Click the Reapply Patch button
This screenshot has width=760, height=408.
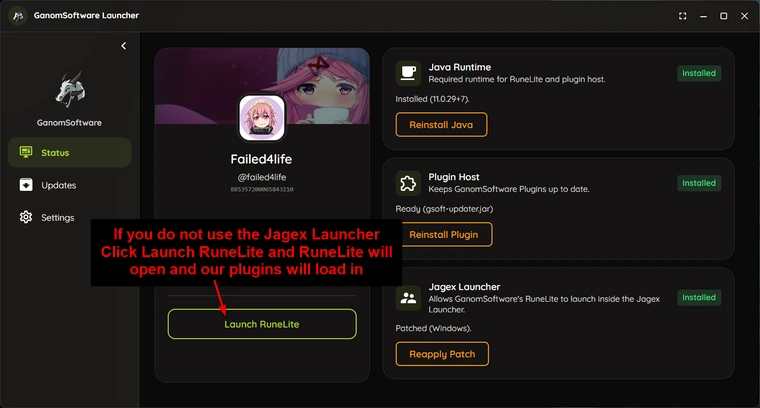pos(442,354)
